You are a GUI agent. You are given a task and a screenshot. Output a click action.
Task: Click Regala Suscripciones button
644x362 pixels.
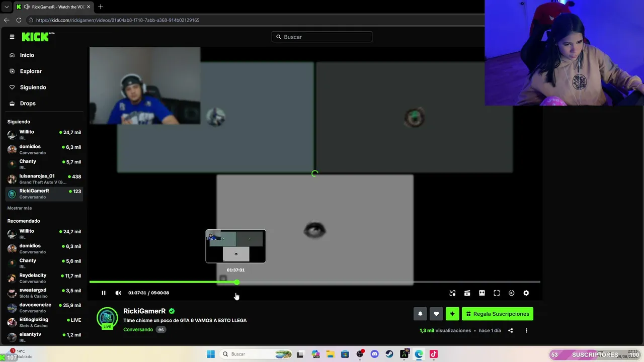coord(498,314)
